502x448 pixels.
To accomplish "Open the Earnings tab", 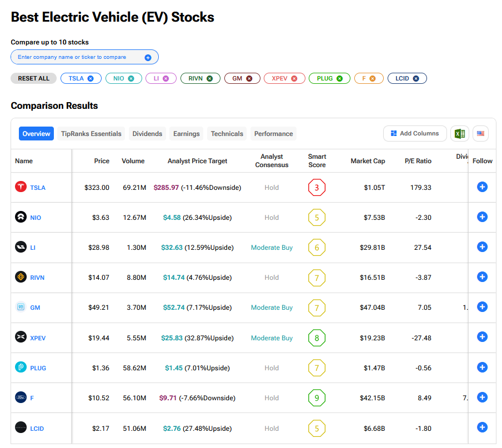I will [187, 134].
